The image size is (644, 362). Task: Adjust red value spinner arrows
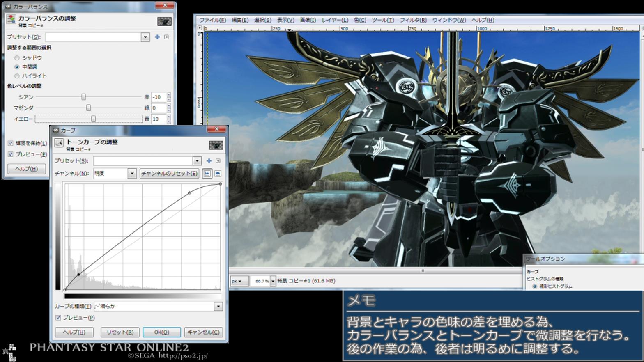(x=169, y=97)
